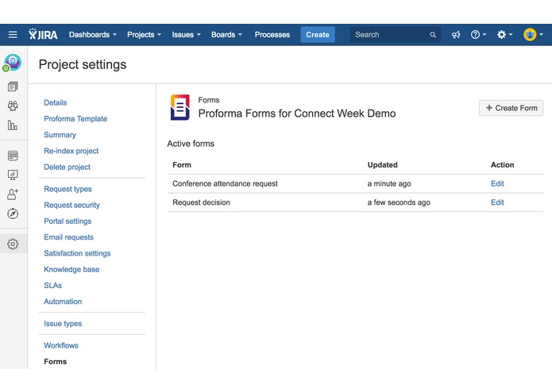
Task: Open Email requests settings
Action: 68,237
